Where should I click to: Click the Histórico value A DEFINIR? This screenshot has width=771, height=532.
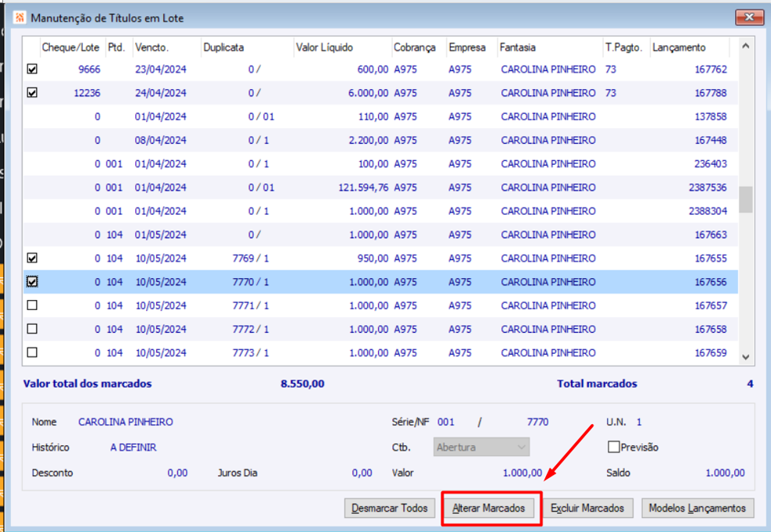click(134, 448)
